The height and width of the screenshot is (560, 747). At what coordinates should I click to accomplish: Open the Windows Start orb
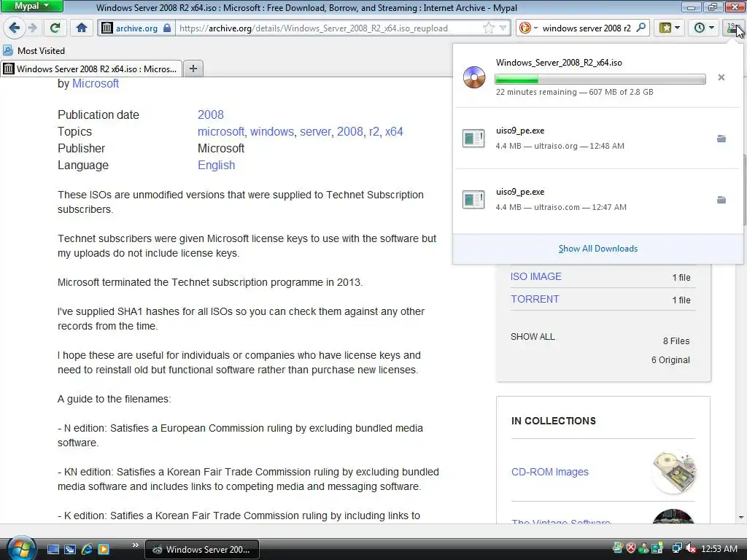(x=21, y=548)
